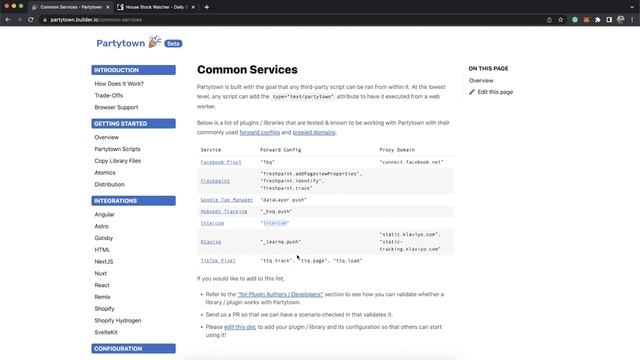Screen dimensions: 640x360
Task: Open Partytown Scripts page
Action: (x=118, y=149)
